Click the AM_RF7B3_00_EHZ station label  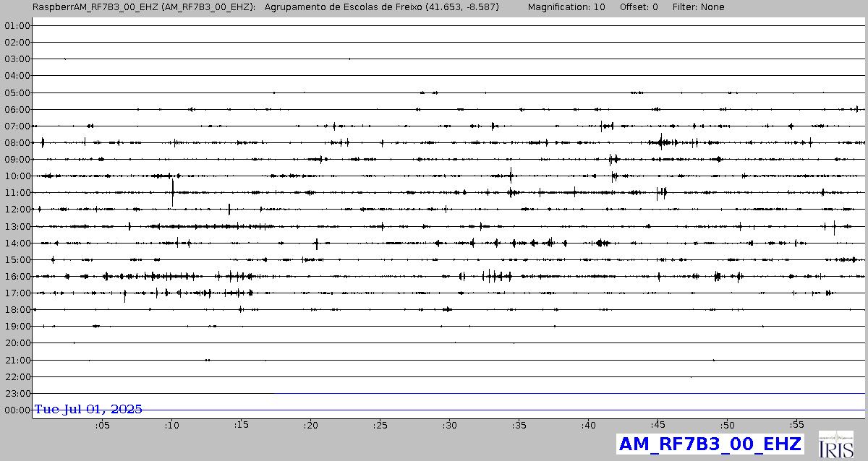tap(710, 444)
